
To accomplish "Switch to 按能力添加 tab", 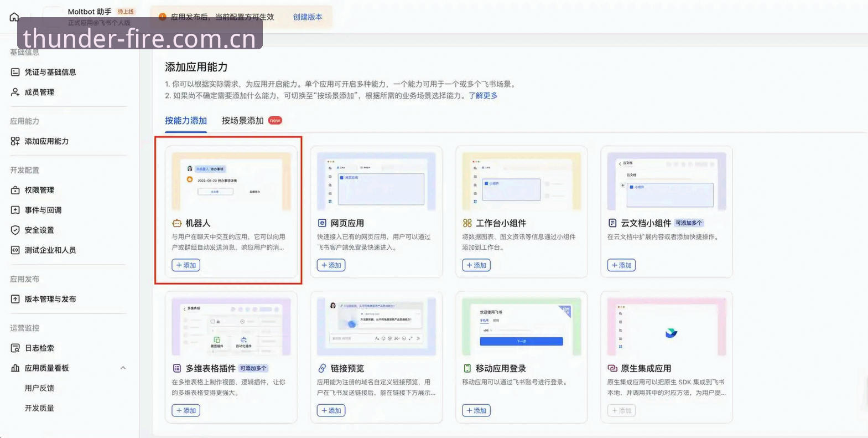I will pos(186,121).
